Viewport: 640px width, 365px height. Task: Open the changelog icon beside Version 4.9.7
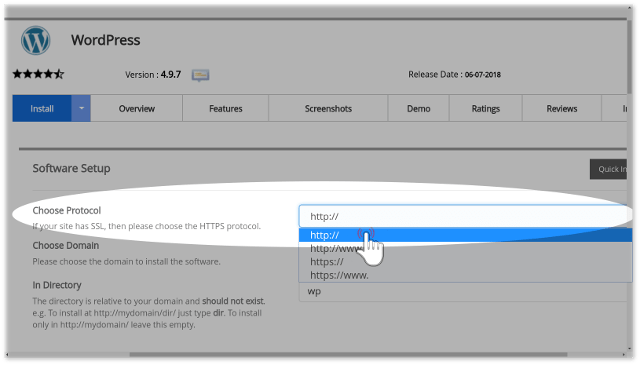(200, 75)
